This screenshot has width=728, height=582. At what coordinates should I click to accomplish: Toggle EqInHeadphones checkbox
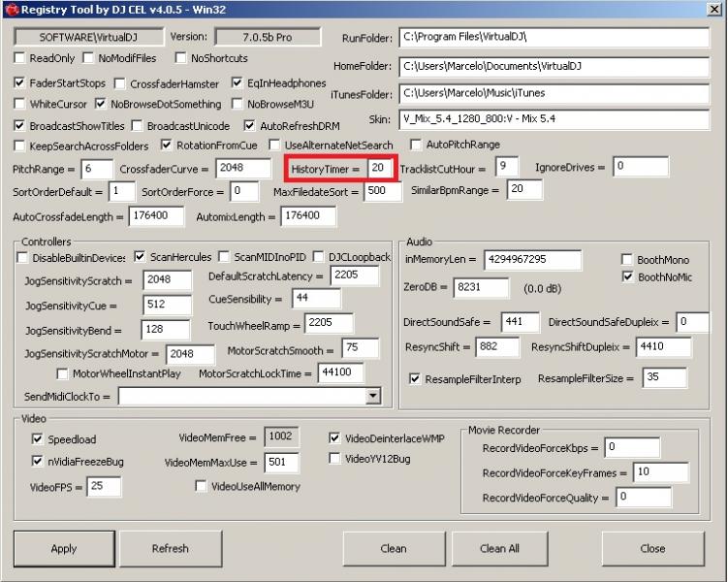[x=237, y=82]
